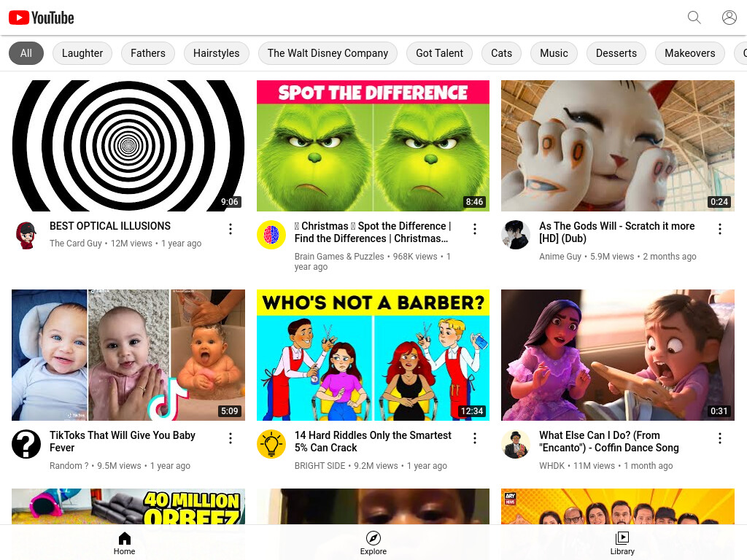747x560 pixels.
Task: Filter videos by Desserts chip
Action: coord(616,53)
